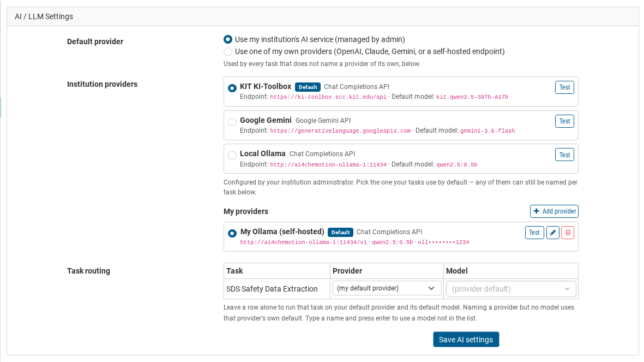This screenshot has width=644, height=362.
Task: Test the Local Ollama provider
Action: (564, 155)
